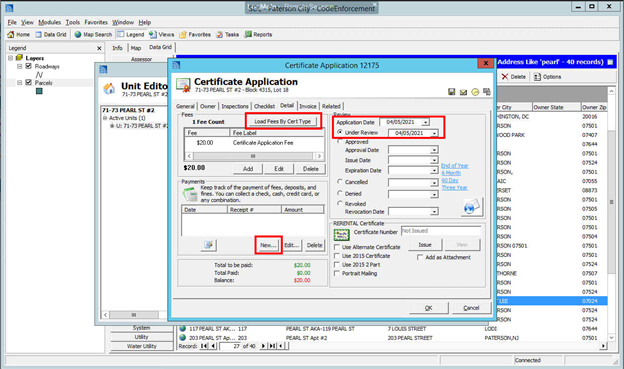The width and height of the screenshot is (624, 369).
Task: Switch to the Inspections tab
Action: [235, 106]
